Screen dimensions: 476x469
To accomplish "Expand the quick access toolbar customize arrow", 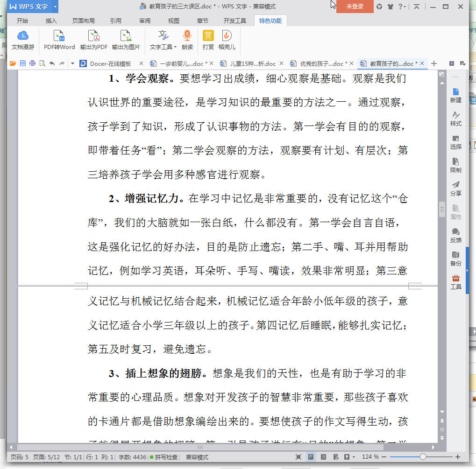I will coord(72,63).
